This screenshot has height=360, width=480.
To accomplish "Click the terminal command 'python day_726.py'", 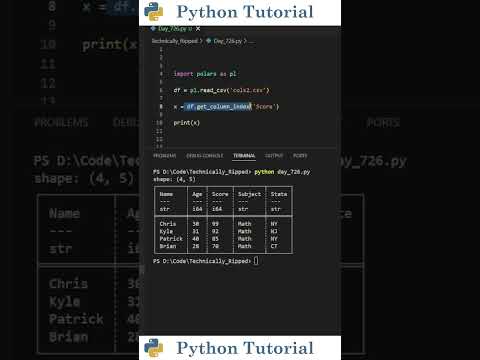I will point(282,172).
